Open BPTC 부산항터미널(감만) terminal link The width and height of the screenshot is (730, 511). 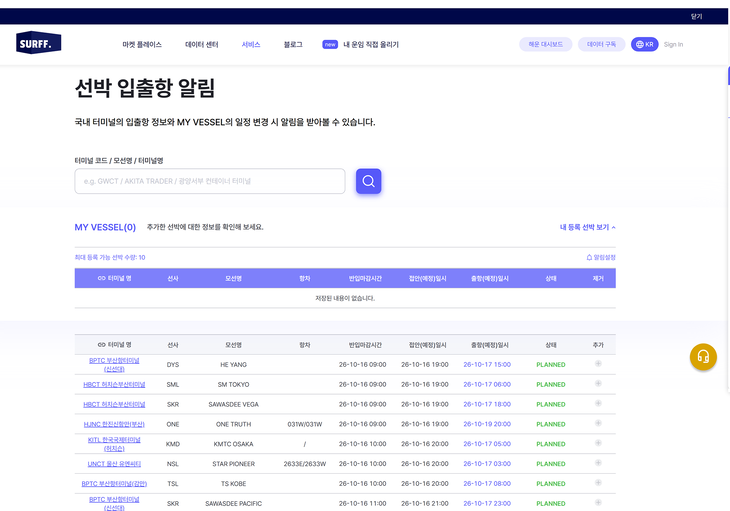click(x=114, y=484)
